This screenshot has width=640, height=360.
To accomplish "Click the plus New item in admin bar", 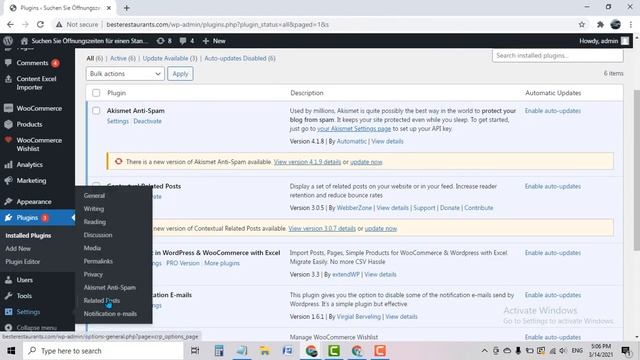I will pos(214,41).
